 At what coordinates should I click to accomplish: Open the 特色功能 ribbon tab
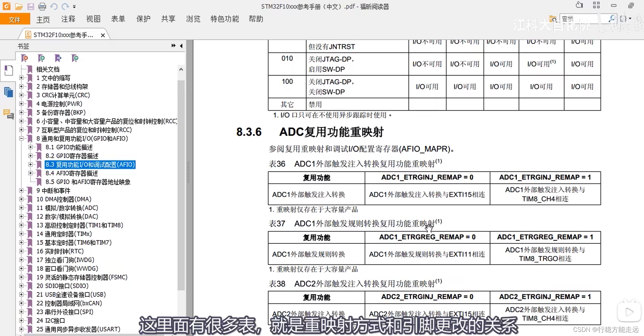(225, 19)
